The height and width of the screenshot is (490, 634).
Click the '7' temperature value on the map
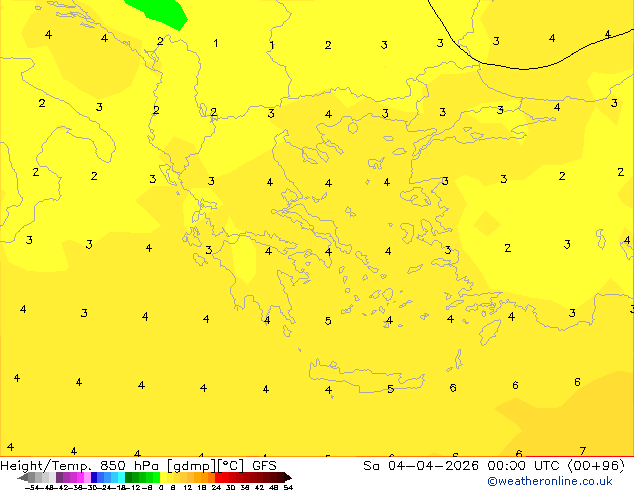tap(582, 451)
